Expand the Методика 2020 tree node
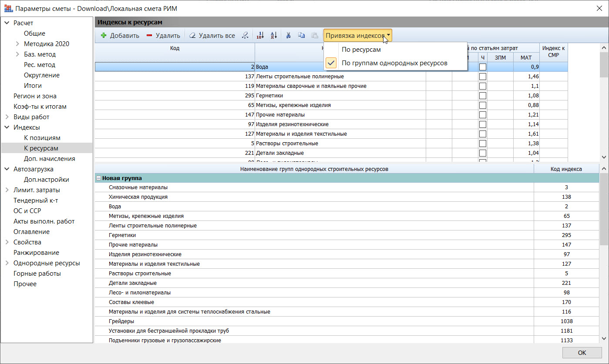609x364 pixels. 17,44
